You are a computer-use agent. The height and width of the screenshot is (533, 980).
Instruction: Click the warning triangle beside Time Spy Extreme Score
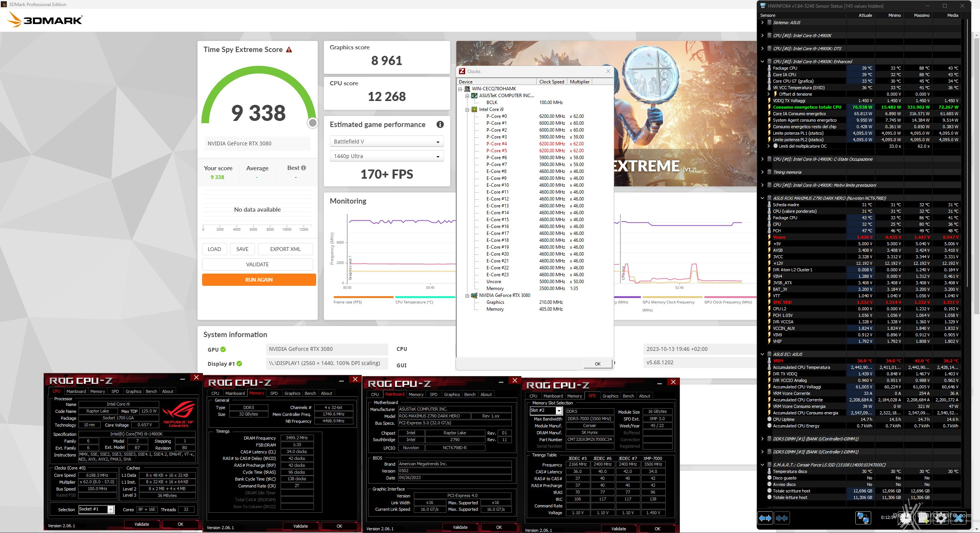pyautogui.click(x=289, y=50)
